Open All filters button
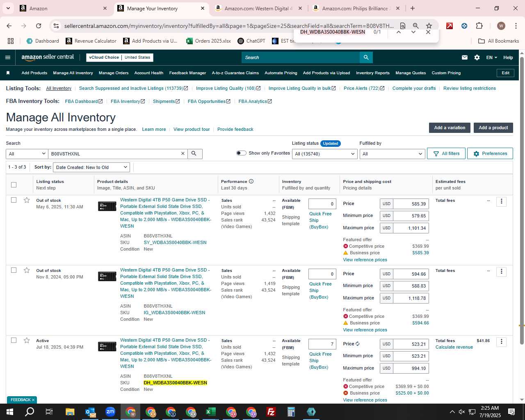Viewport: 525px width, 420px height. [x=446, y=153]
